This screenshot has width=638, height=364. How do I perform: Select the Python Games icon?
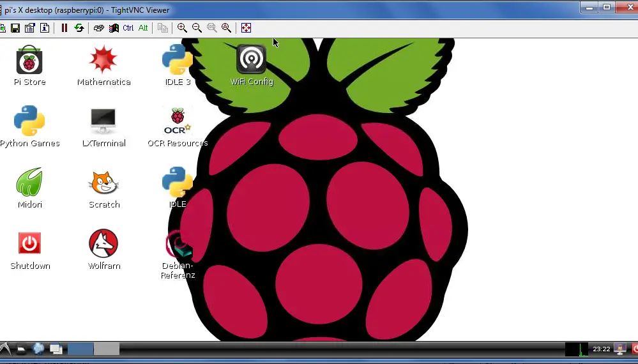pos(29,121)
